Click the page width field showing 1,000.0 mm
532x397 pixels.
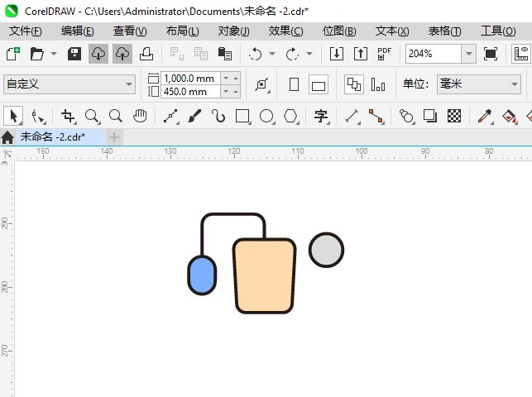tap(189, 79)
